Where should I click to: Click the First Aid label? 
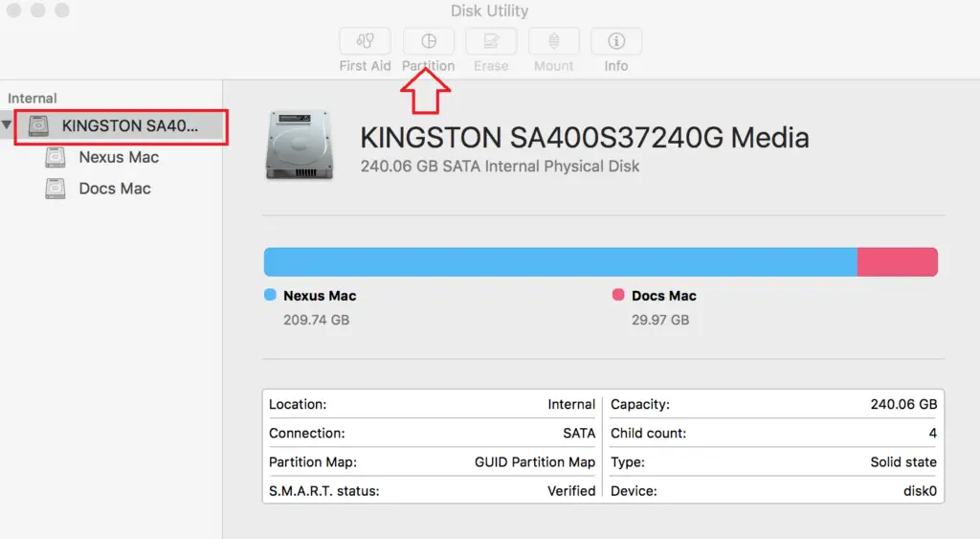(x=365, y=66)
